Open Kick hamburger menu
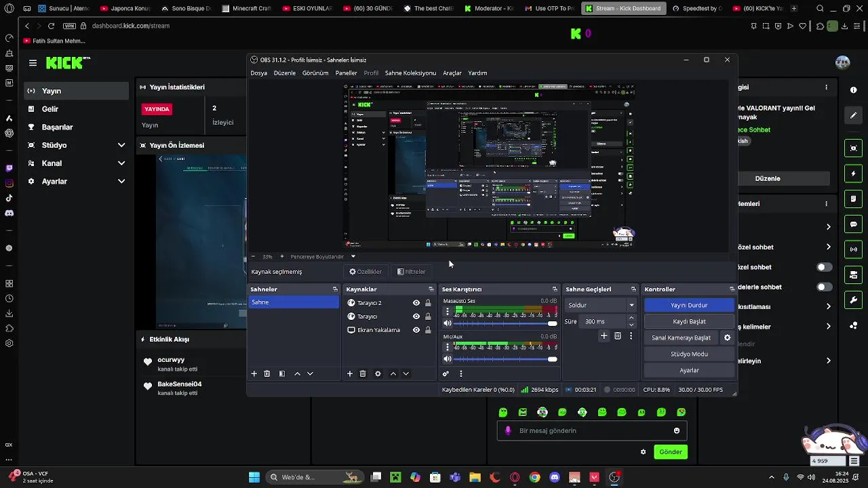The image size is (868, 488). pyautogui.click(x=33, y=63)
